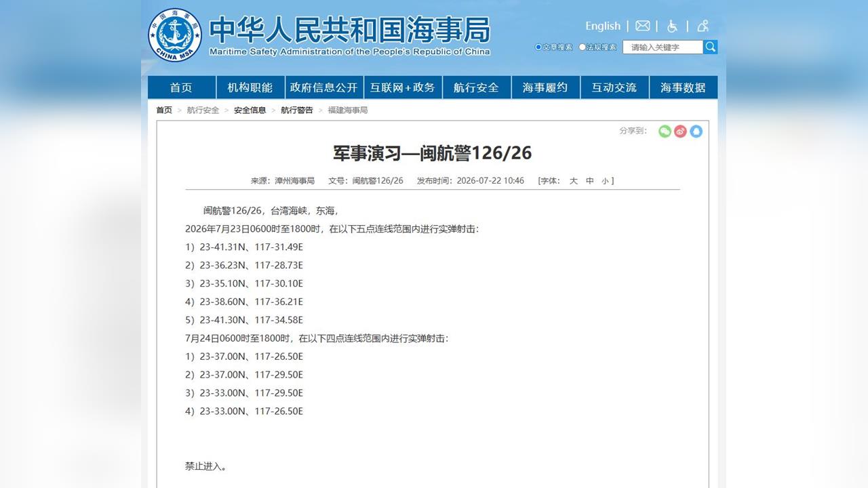Click the publish time 2026-07-22 10:46

[490, 181]
